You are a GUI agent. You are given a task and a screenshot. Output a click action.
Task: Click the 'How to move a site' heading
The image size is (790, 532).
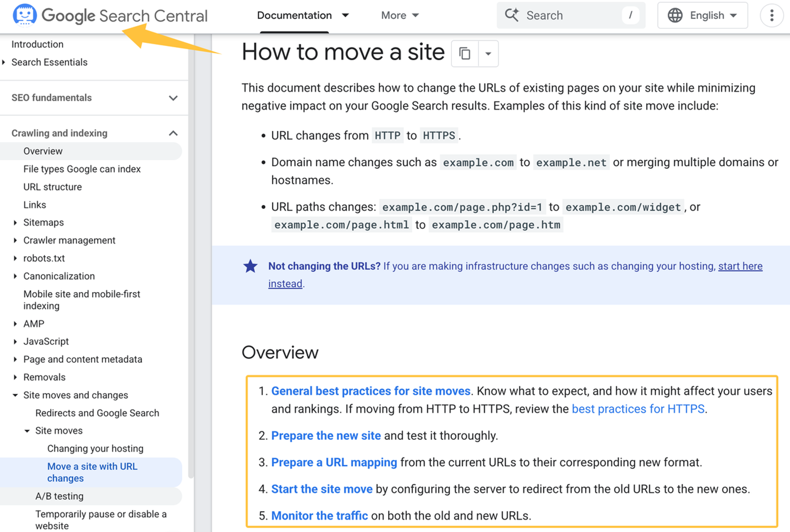pyautogui.click(x=343, y=52)
